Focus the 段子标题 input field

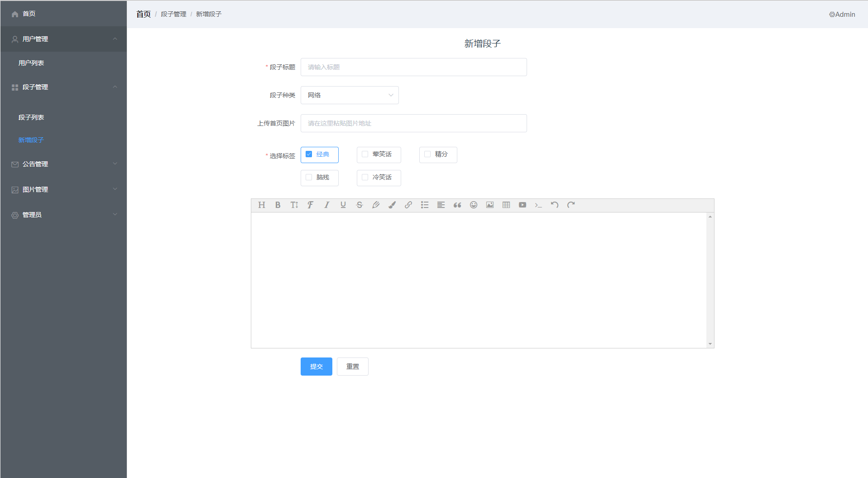click(414, 67)
